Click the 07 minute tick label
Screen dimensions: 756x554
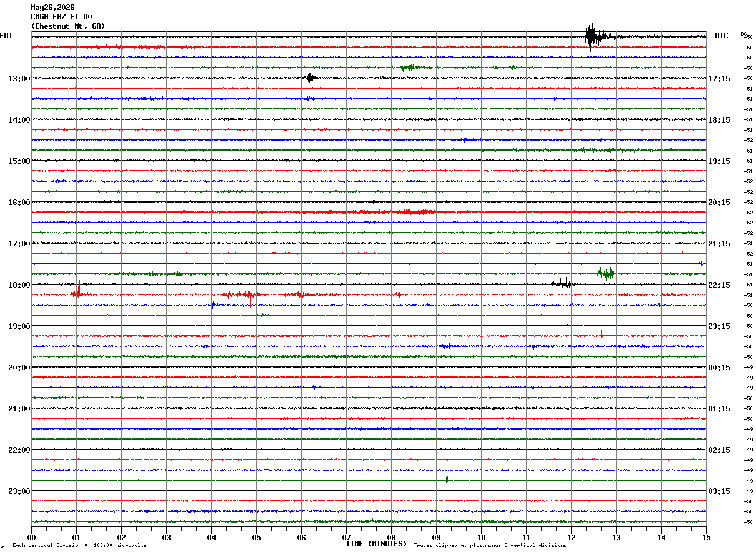tap(346, 537)
